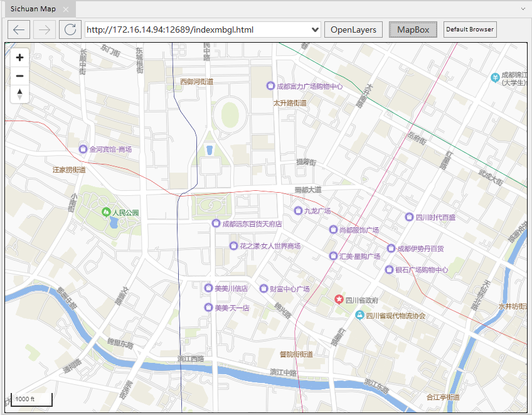Expand the URL address dropdown
This screenshot has width=532, height=415.
315,30
